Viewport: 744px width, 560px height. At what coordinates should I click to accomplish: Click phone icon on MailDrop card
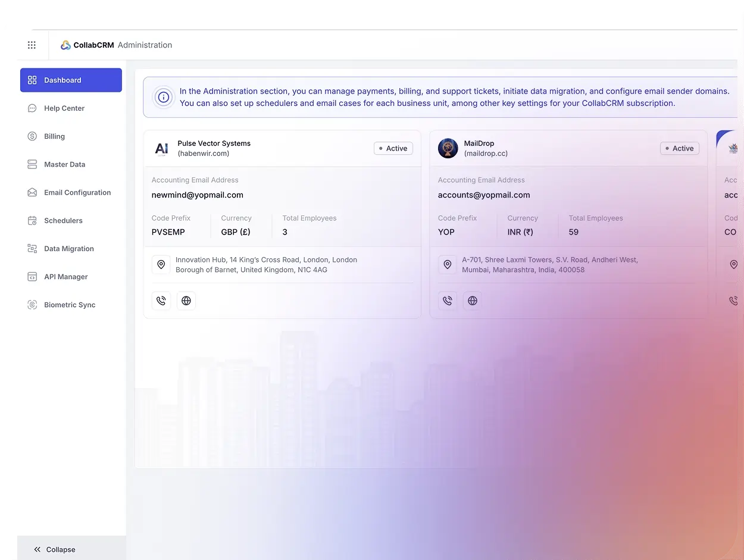point(448,301)
